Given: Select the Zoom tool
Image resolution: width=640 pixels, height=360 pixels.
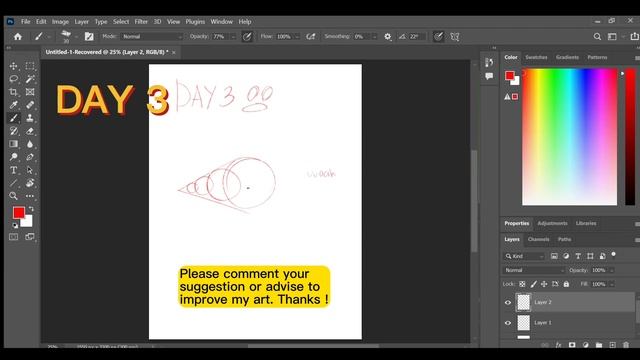Looking at the screenshot, I should [13, 196].
